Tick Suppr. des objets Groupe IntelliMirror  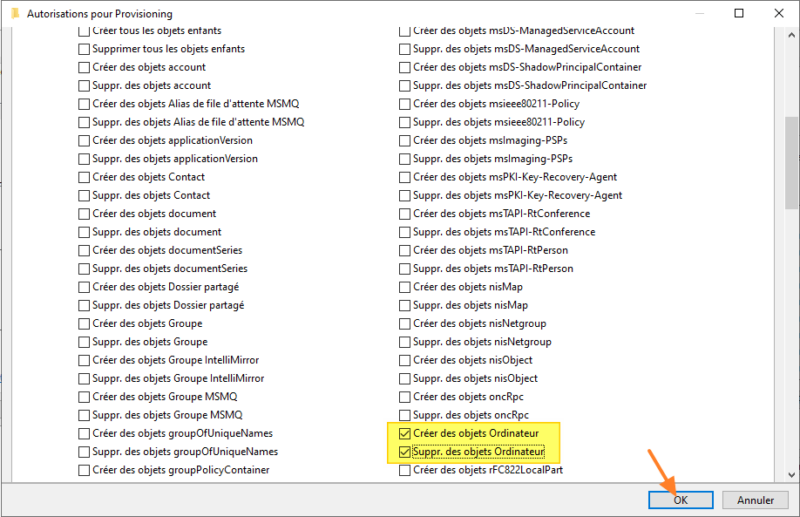(x=84, y=379)
